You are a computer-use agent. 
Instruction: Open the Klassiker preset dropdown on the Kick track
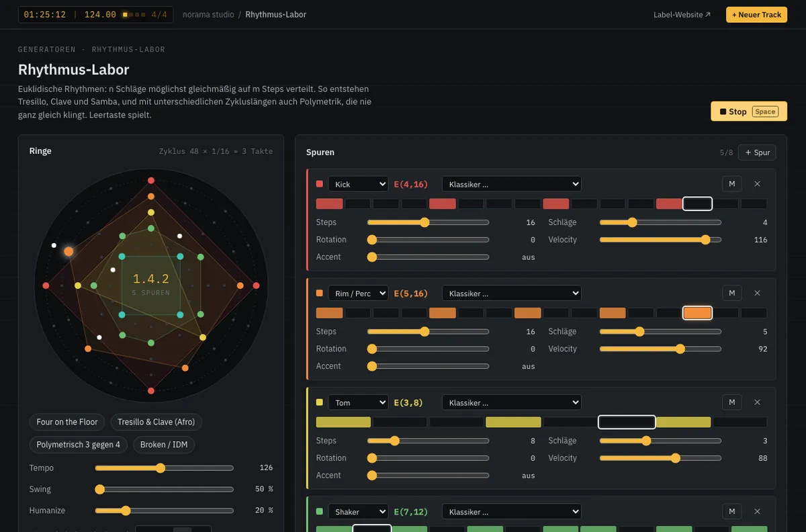pos(511,184)
